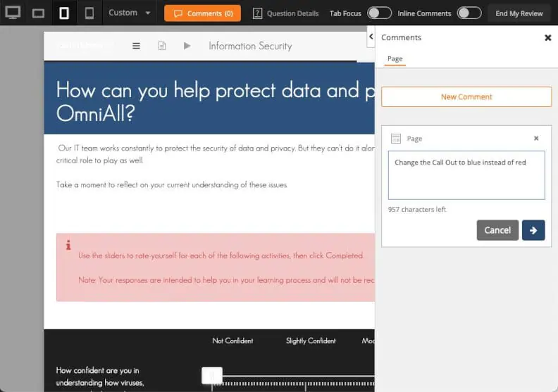Click the Comments panel title
This screenshot has width=558, height=392.
pyautogui.click(x=401, y=37)
